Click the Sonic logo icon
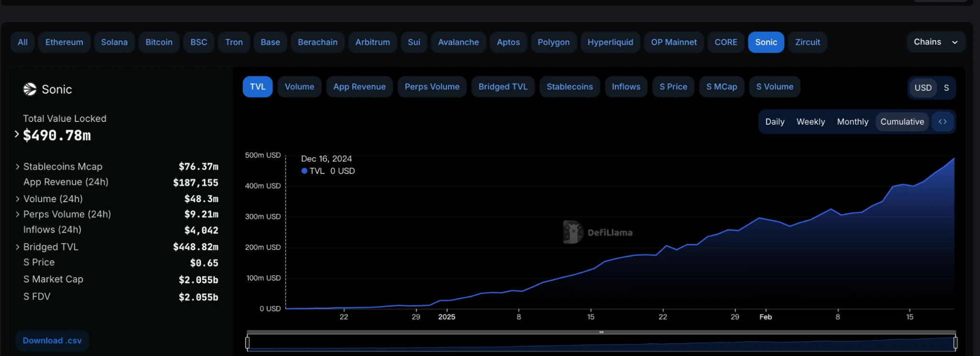This screenshot has width=980, height=356. (x=30, y=89)
